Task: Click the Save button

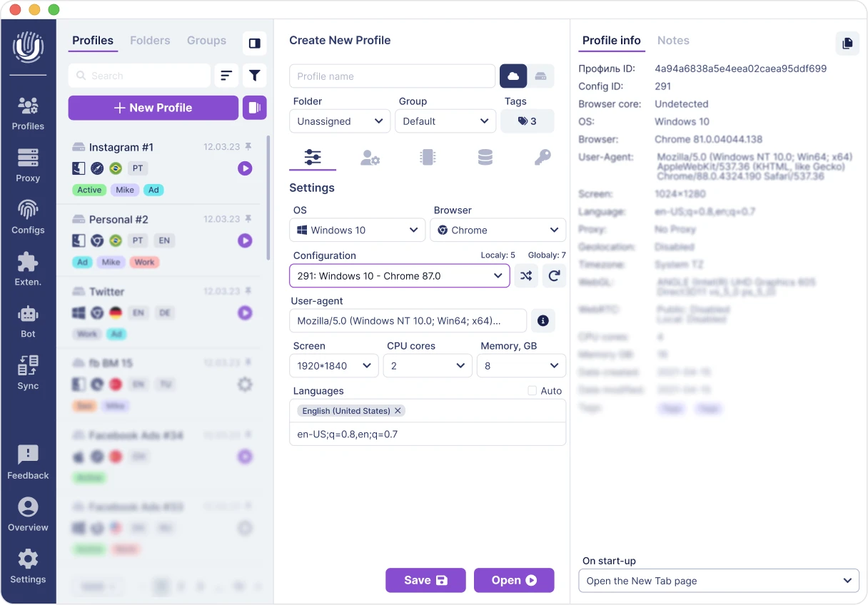Action: (x=425, y=580)
